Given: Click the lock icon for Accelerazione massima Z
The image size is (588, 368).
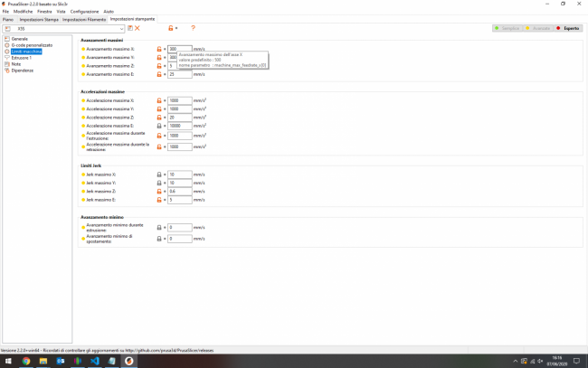Looking at the screenshot, I should pos(159,118).
